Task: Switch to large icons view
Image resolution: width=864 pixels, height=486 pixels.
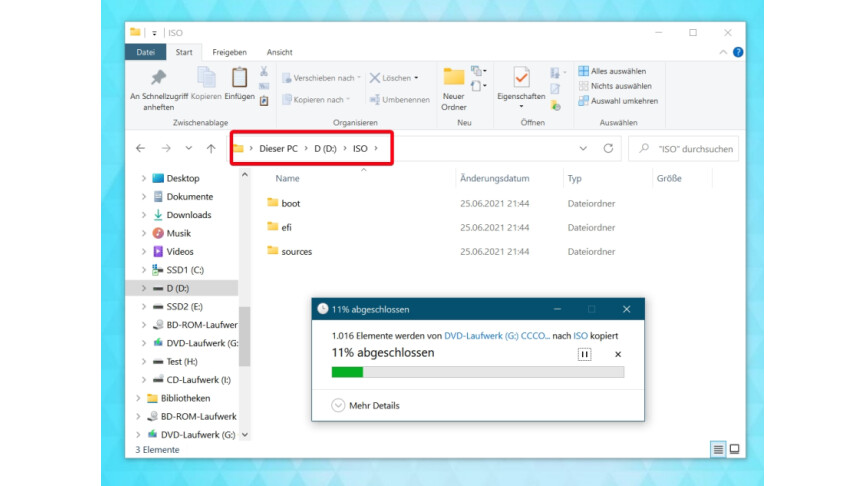Action: point(735,450)
